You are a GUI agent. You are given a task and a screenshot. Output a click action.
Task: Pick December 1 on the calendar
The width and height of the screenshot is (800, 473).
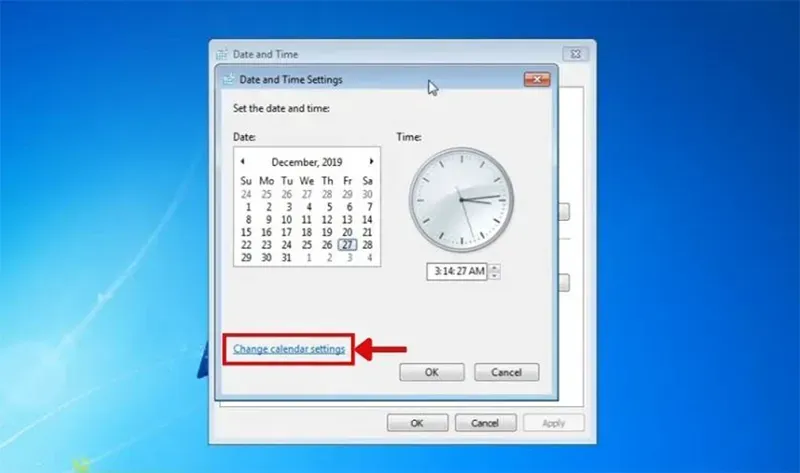(248, 207)
